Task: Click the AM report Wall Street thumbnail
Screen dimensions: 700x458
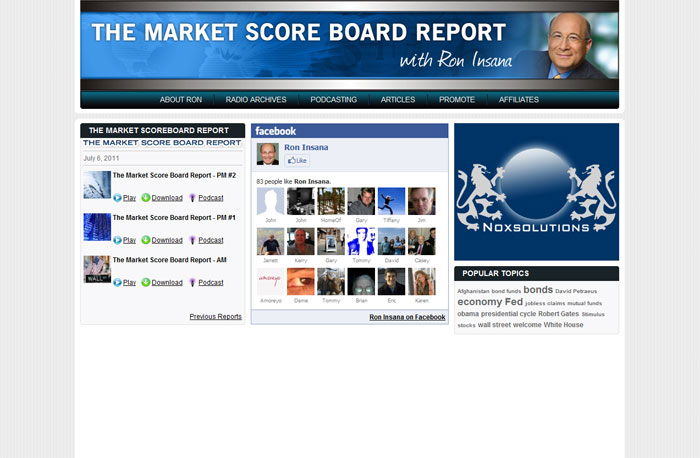Action: (x=97, y=269)
